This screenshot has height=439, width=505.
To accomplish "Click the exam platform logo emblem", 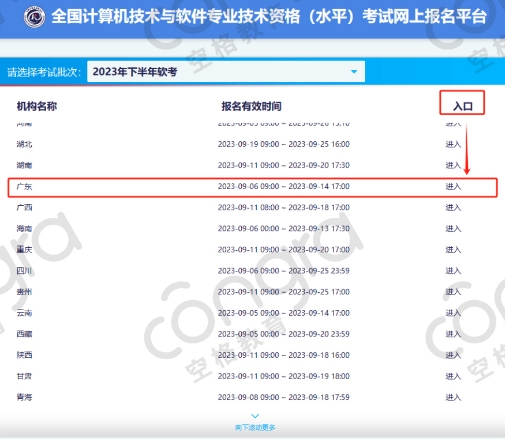I will 34,17.
